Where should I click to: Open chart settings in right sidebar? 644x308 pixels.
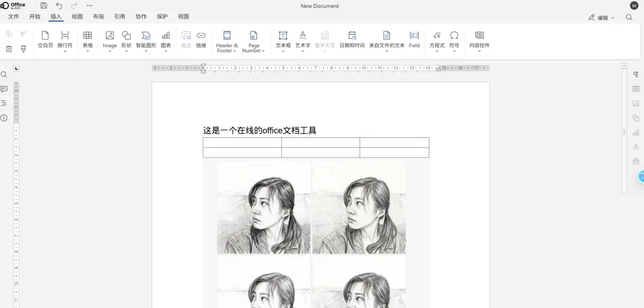click(636, 133)
